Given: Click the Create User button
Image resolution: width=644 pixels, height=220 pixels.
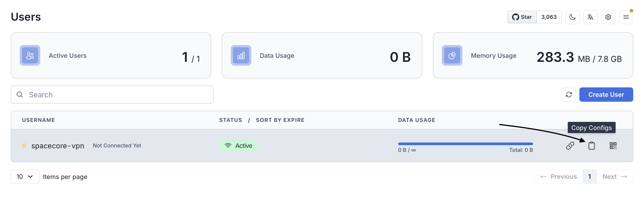Looking at the screenshot, I should (606, 95).
